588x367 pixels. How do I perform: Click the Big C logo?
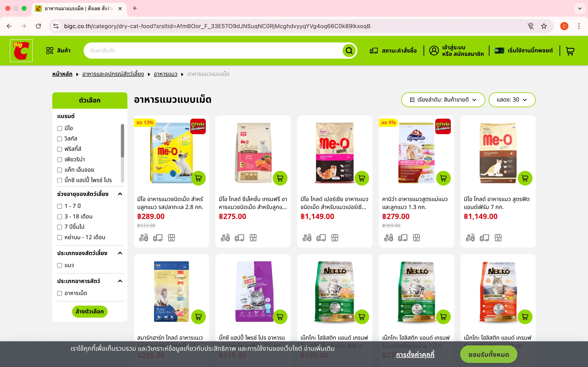coord(21,51)
